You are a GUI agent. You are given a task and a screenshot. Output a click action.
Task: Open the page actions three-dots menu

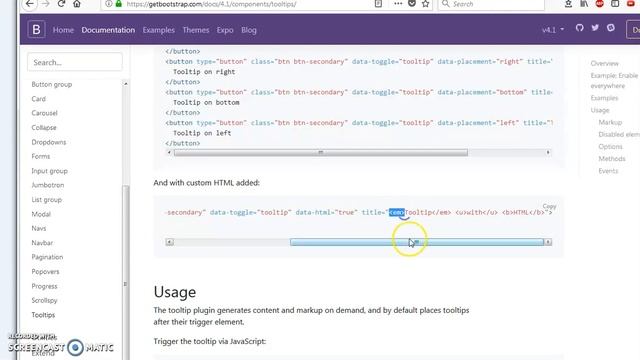coord(398,4)
